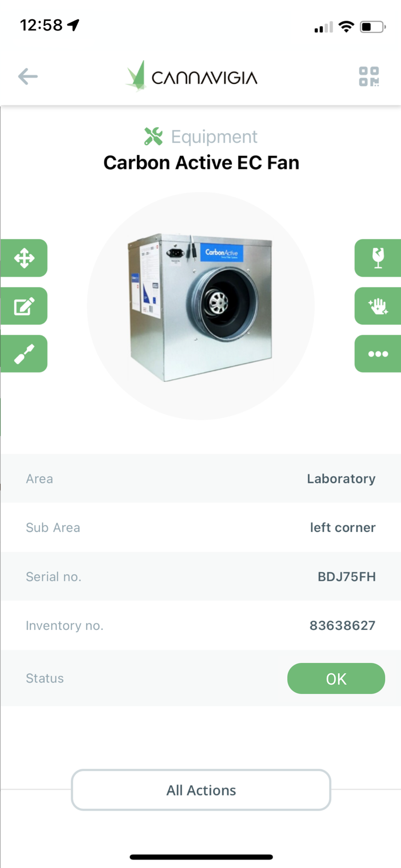Tap the cleaning hand sparkle icon
Image resolution: width=401 pixels, height=868 pixels.
378,305
